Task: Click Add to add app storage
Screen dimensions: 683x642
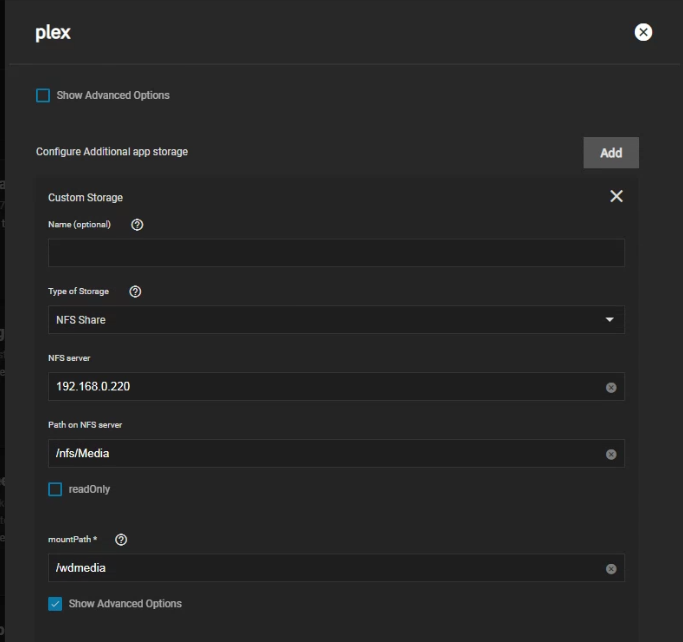Action: [610, 153]
